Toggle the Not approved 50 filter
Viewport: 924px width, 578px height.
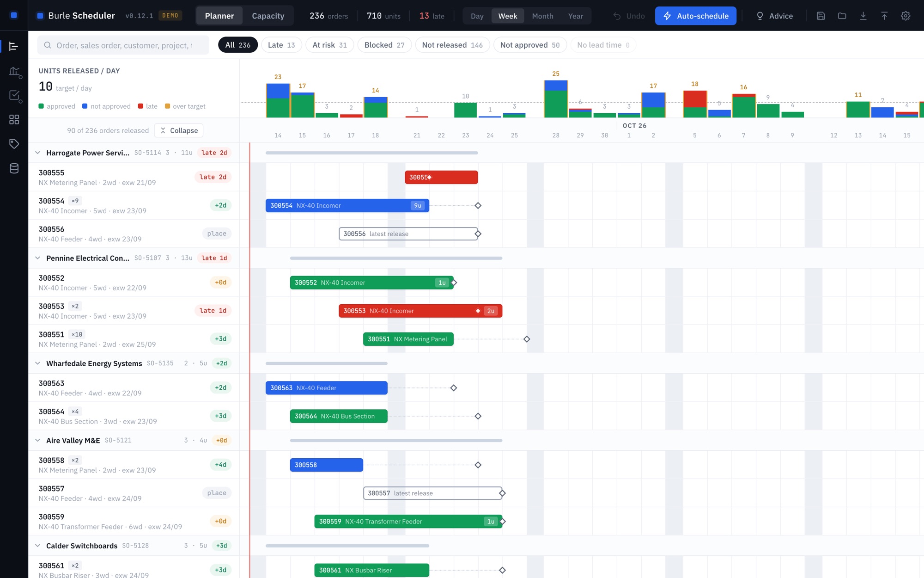[530, 45]
